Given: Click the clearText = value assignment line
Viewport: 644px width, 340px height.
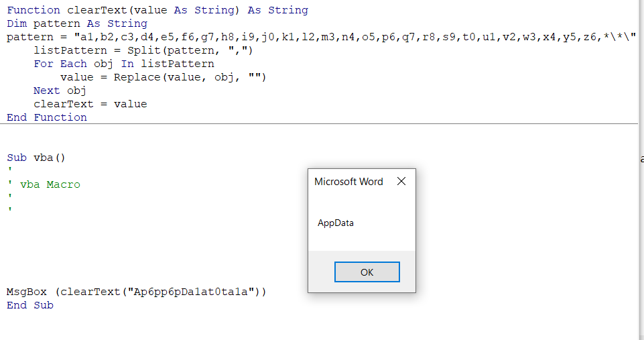Looking at the screenshot, I should (90, 104).
